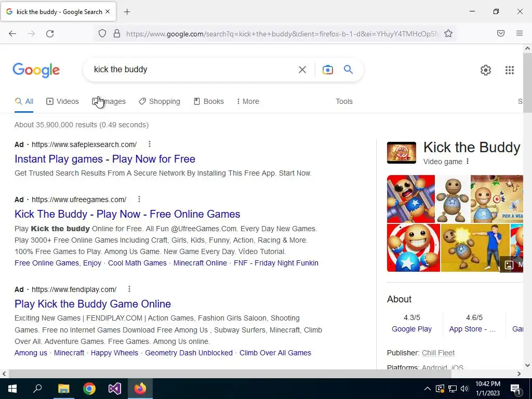The width and height of the screenshot is (532, 399).
Task: Select the All results tab
Action: [24, 101]
